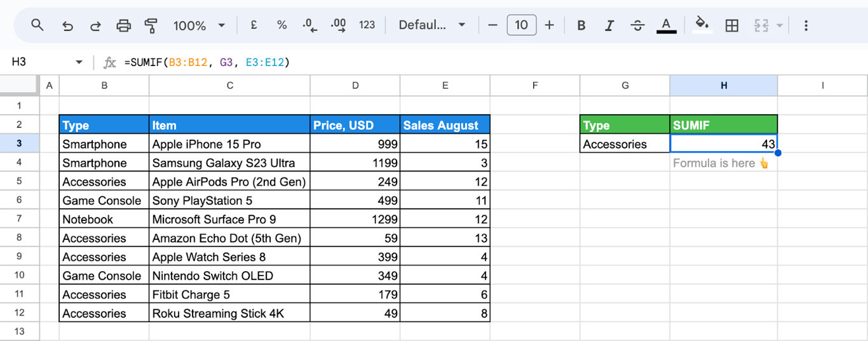Open the borders menu
This screenshot has width=868, height=341.
pos(732,25)
